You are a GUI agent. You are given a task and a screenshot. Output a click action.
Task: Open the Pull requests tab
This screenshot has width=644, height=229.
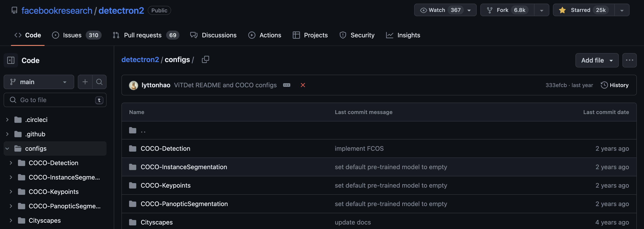146,35
